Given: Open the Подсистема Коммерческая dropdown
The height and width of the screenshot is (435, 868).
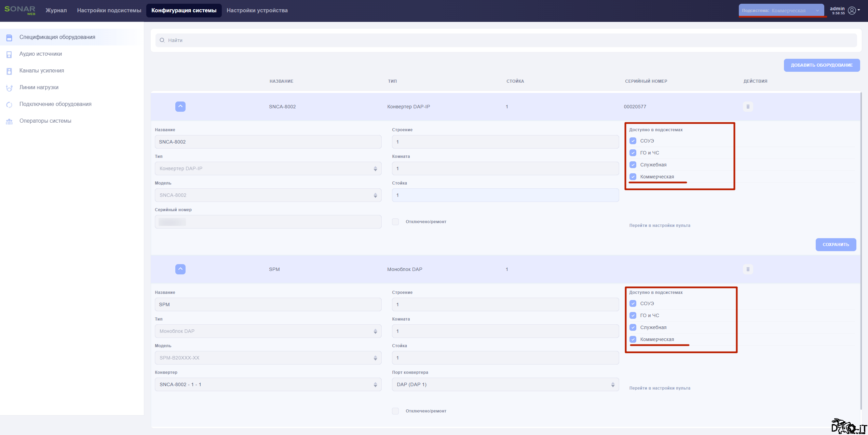Looking at the screenshot, I should (x=781, y=11).
